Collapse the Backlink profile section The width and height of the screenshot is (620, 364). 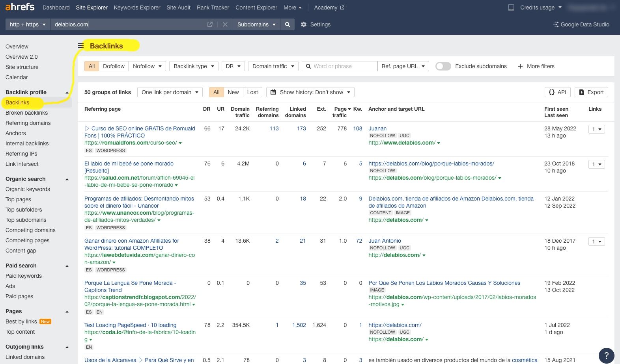pos(67,93)
